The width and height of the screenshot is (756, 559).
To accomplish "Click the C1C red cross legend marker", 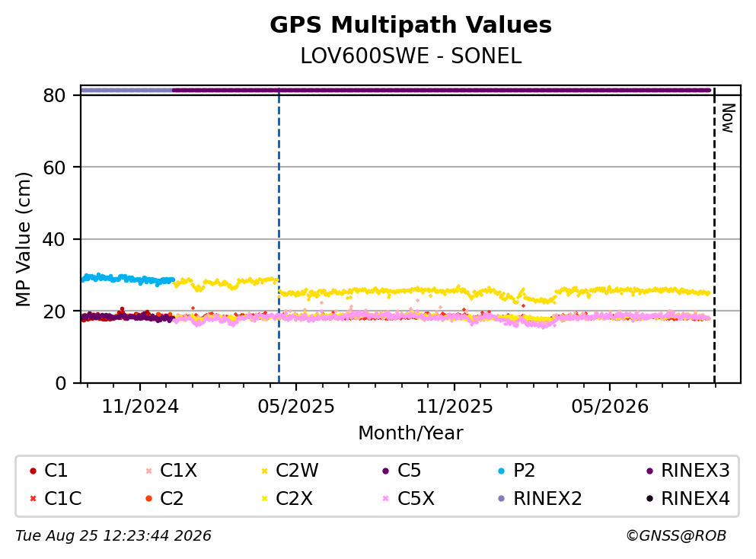I will 33,498.
